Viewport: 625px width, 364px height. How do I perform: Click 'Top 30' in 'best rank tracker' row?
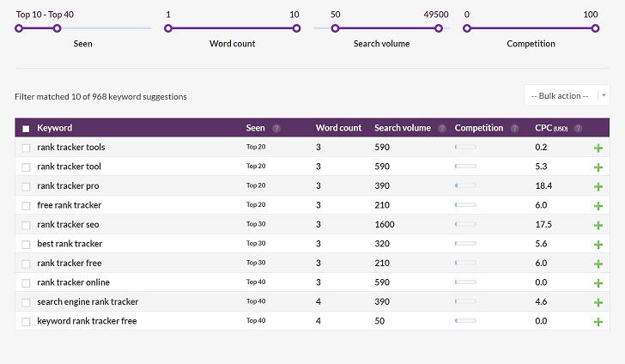click(256, 243)
